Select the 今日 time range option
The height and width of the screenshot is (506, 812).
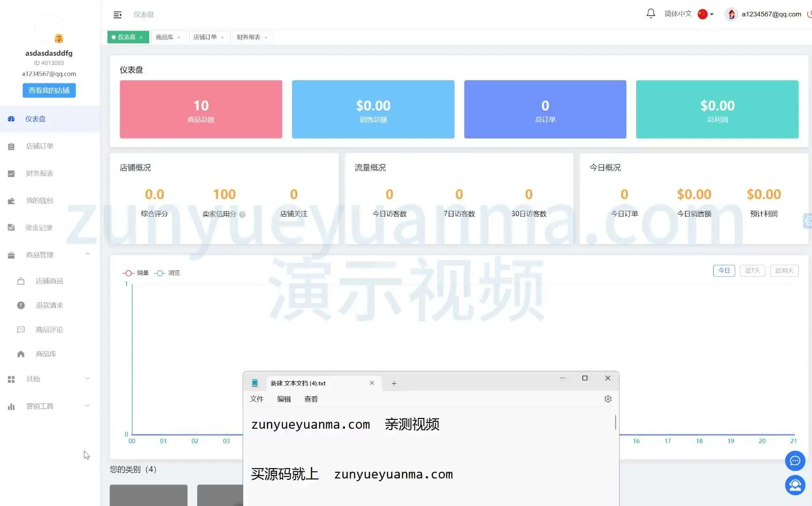point(723,271)
